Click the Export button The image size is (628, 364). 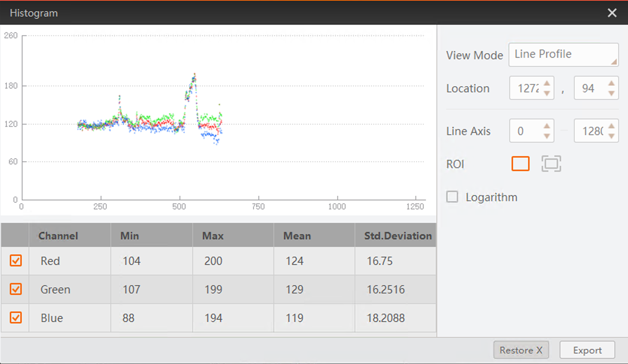(587, 350)
